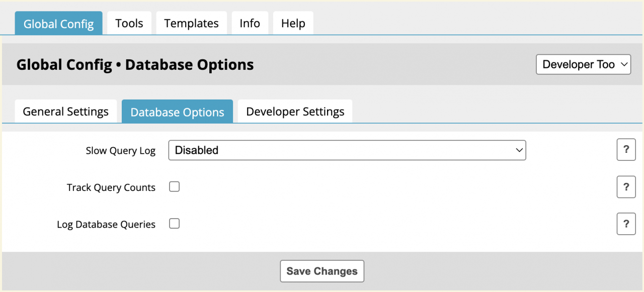The height and width of the screenshot is (292, 644).
Task: Expand the Developer Tools dropdown
Action: tap(583, 64)
